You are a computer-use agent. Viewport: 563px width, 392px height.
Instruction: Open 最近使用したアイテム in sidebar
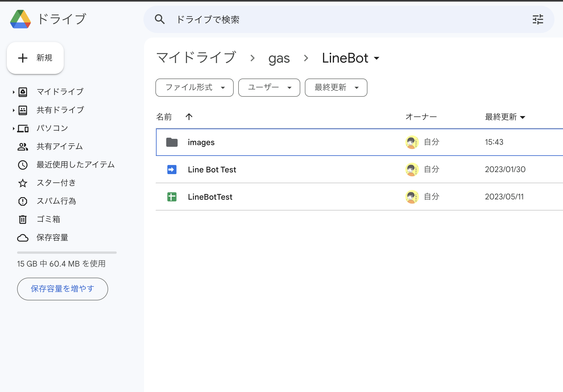point(75,165)
